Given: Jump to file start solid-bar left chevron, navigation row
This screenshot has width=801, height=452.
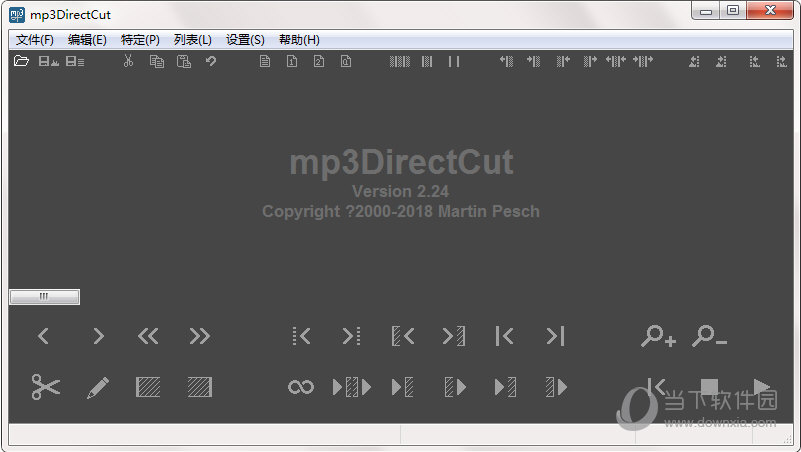Looking at the screenshot, I should point(504,336).
